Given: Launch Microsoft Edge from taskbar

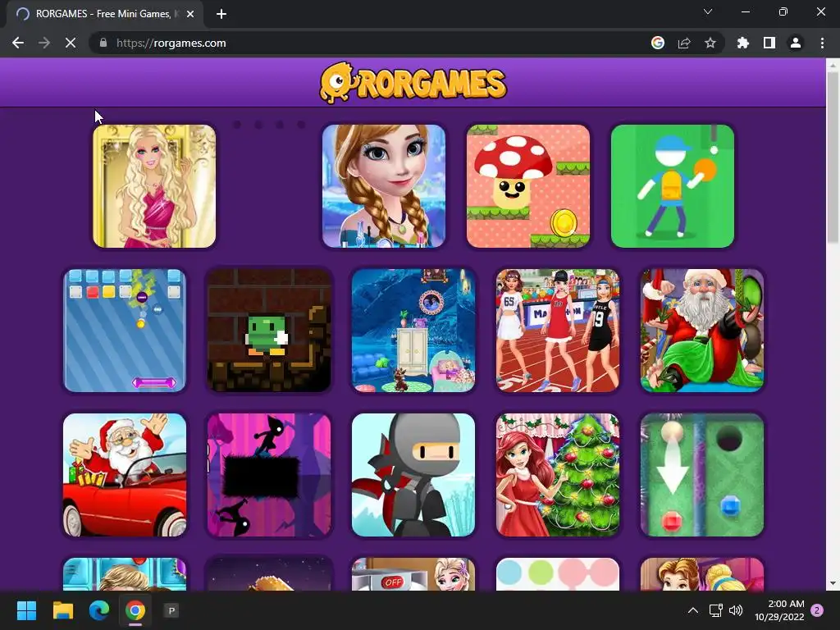Looking at the screenshot, I should tap(99, 610).
